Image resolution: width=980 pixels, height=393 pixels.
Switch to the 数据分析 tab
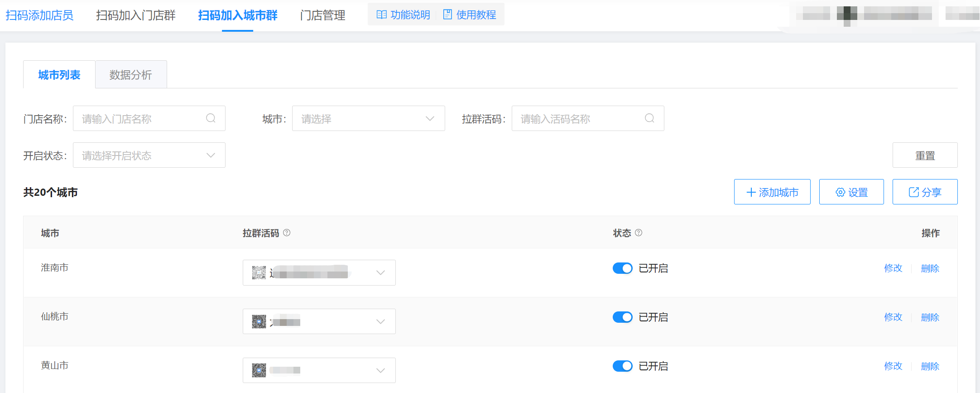point(130,75)
